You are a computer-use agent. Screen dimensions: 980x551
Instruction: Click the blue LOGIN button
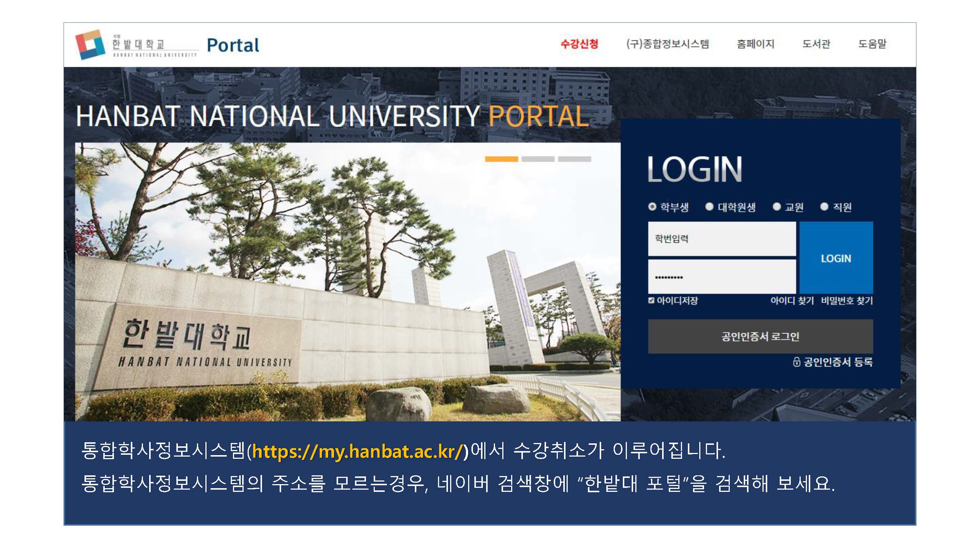click(x=836, y=258)
